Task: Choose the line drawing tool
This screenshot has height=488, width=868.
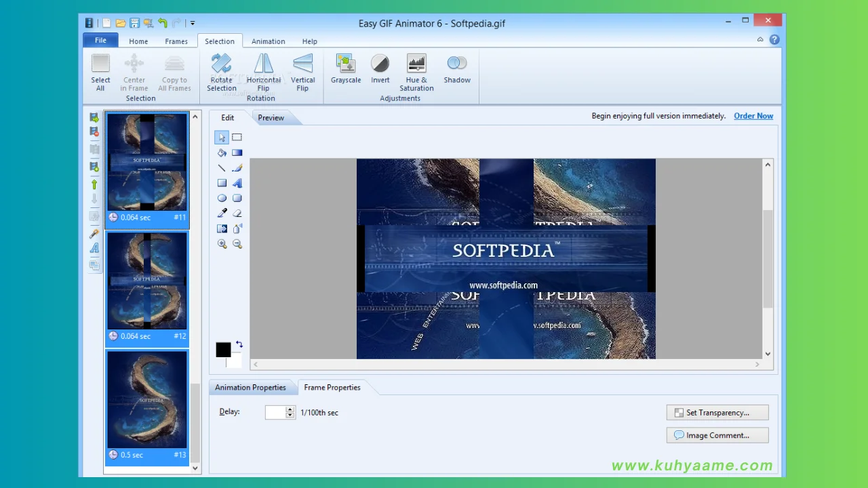Action: [x=222, y=167]
